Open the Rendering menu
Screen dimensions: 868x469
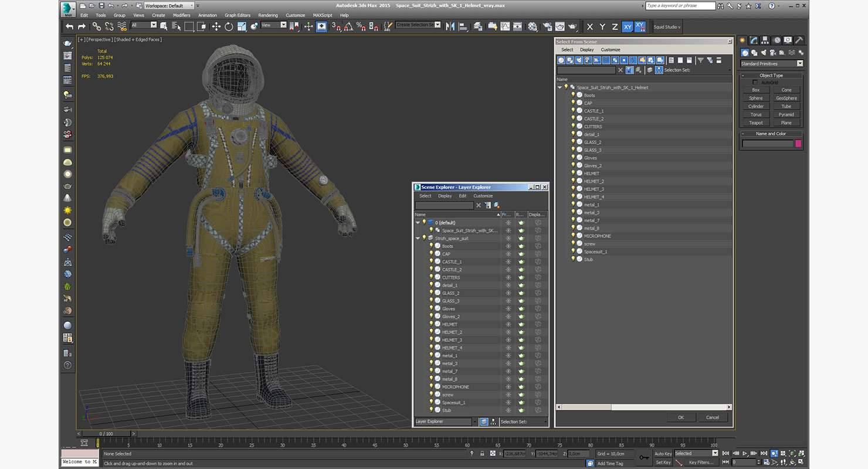tap(268, 15)
